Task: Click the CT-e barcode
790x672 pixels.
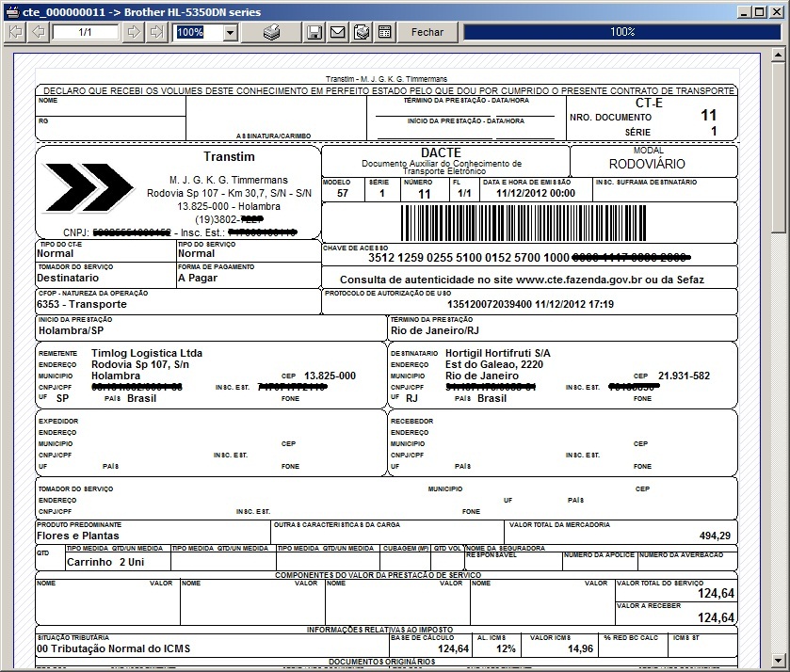Action: [x=524, y=223]
